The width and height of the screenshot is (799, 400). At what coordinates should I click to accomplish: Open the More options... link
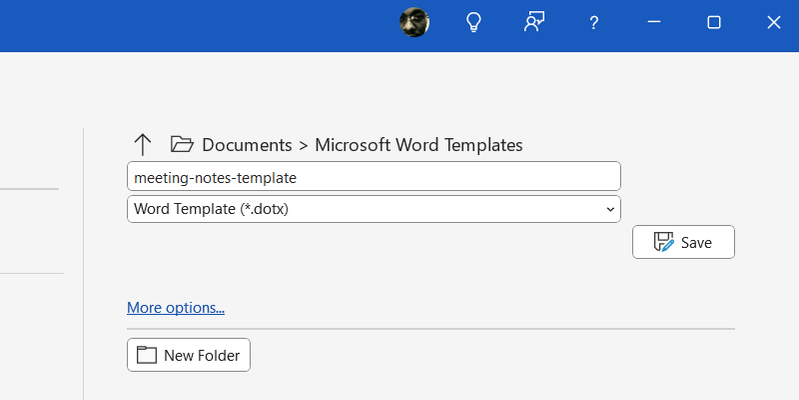(x=175, y=307)
